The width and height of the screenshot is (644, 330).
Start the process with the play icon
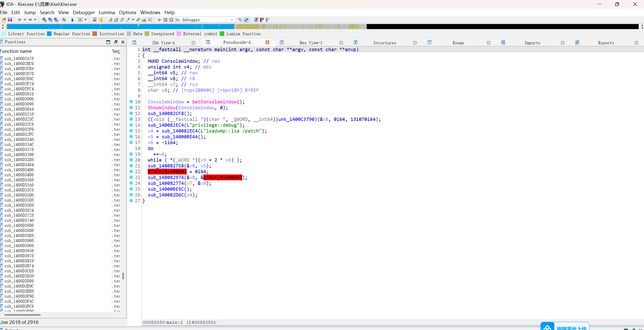click(x=159, y=20)
